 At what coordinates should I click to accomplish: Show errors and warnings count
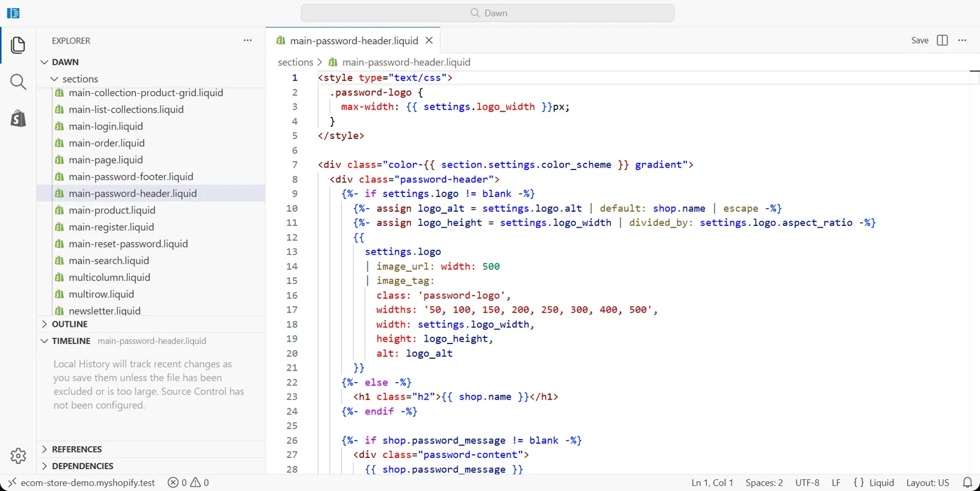tap(189, 482)
